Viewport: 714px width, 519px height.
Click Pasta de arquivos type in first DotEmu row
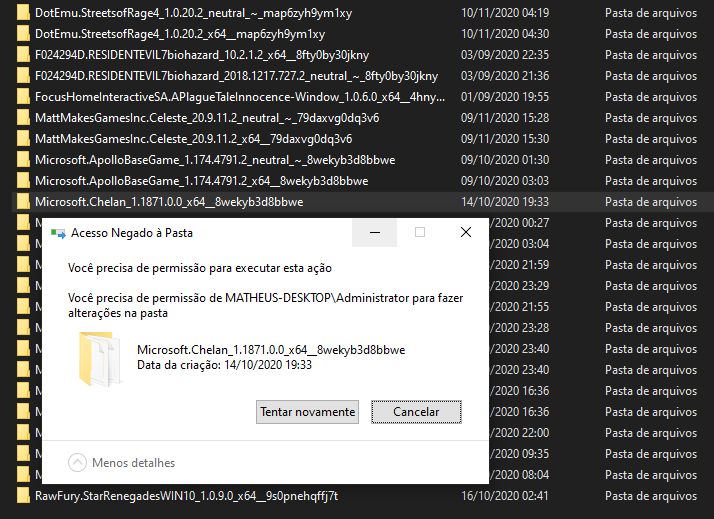(651, 13)
